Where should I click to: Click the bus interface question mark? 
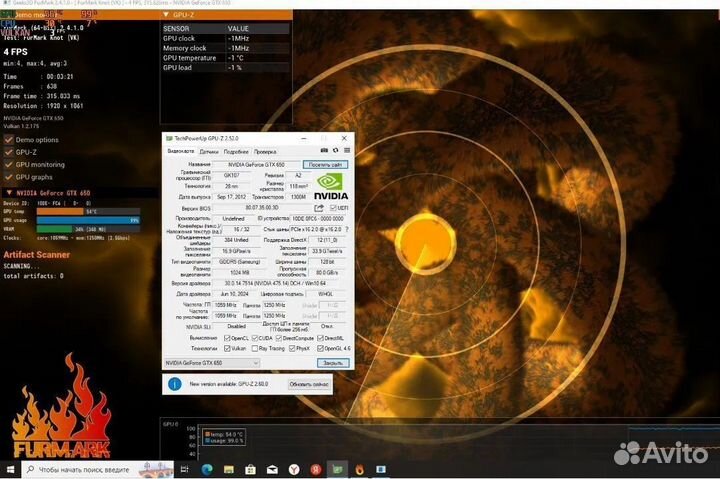[347, 229]
